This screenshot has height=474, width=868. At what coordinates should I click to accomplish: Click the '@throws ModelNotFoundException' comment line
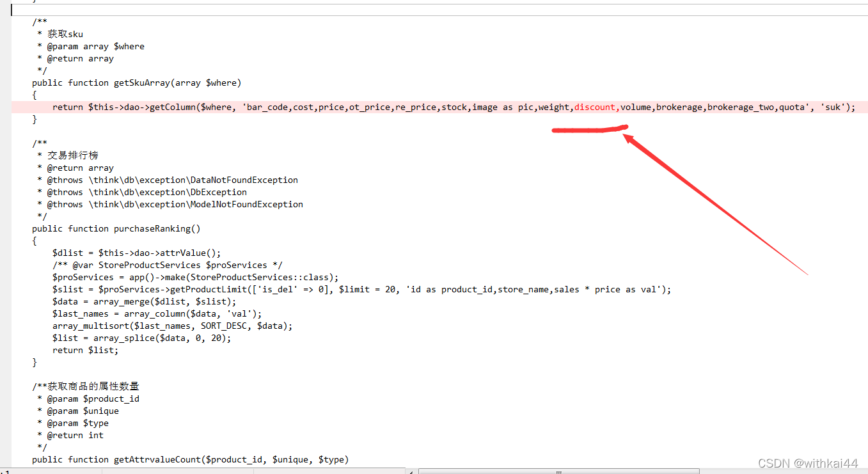pos(170,204)
